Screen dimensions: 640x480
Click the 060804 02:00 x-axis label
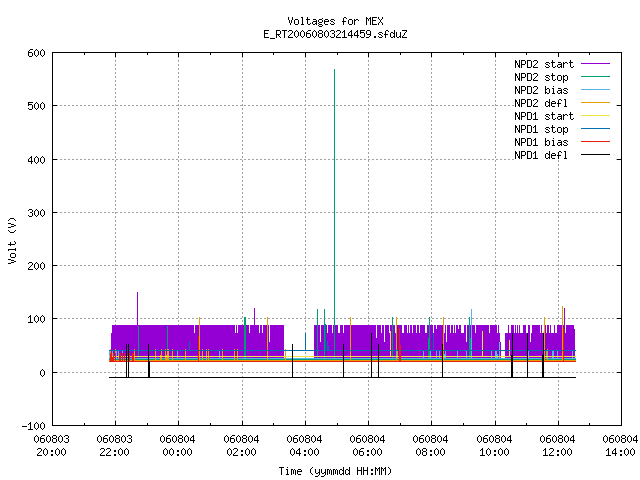click(x=241, y=446)
